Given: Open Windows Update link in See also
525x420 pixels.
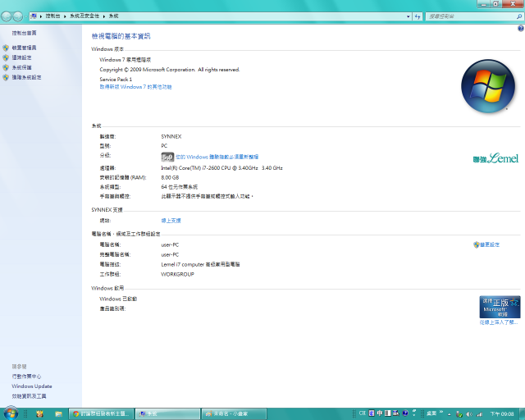Looking at the screenshot, I should coord(32,386).
